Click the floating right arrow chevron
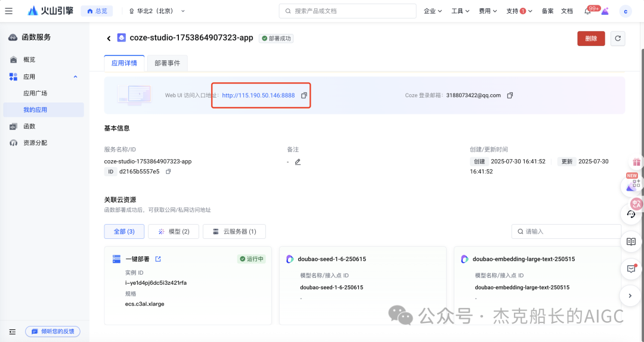 [631, 296]
